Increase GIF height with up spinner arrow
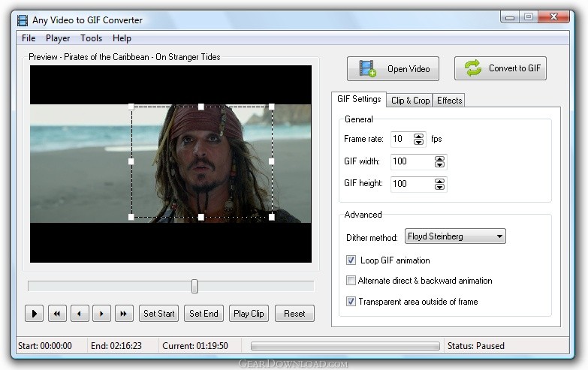This screenshot has height=370, width=588. pos(439,182)
